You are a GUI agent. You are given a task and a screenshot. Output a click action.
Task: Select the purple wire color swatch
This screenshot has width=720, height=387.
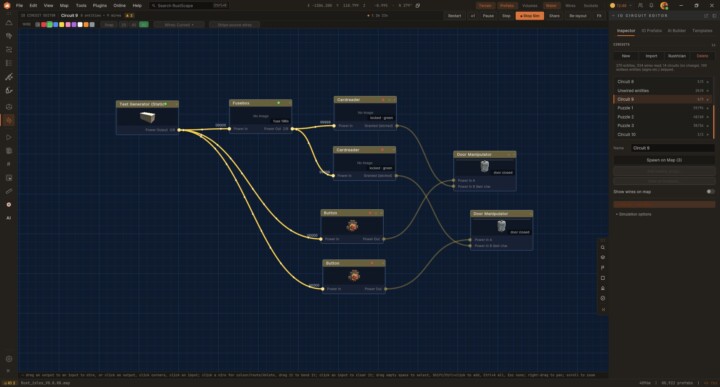coord(73,24)
